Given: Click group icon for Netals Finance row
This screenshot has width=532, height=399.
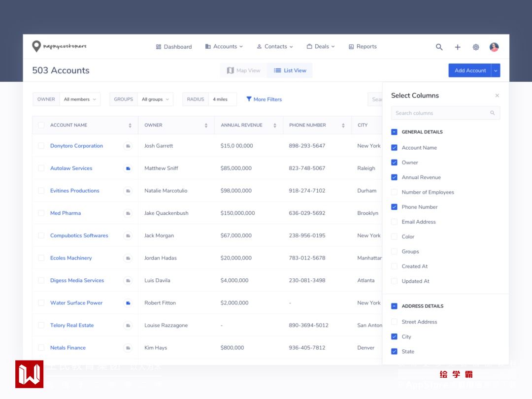Looking at the screenshot, I should 128,348.
